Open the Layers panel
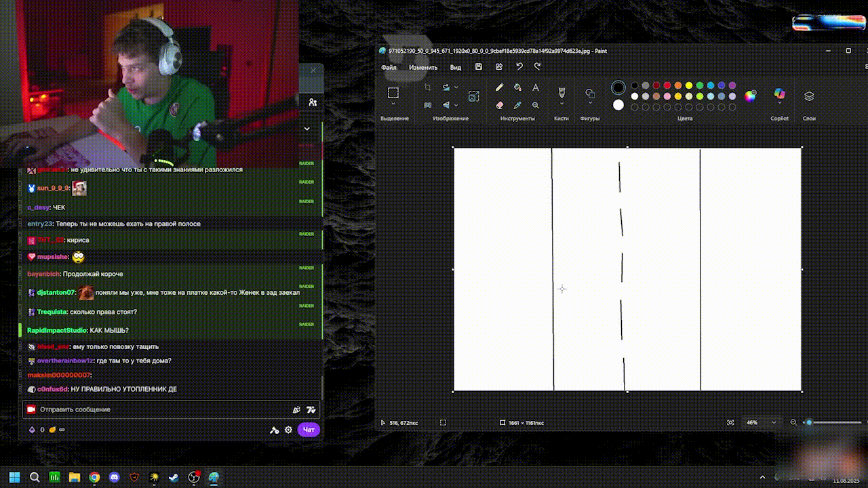Image resolution: width=868 pixels, height=488 pixels. click(x=809, y=96)
